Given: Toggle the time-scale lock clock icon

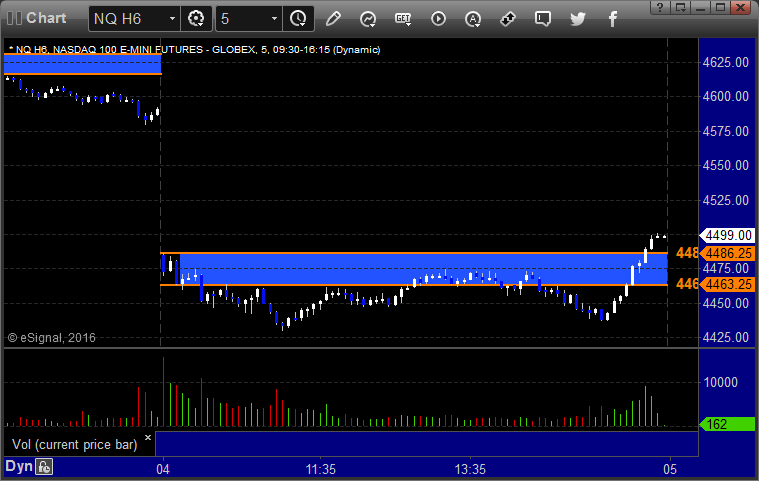Looking at the screenshot, I should (44, 467).
